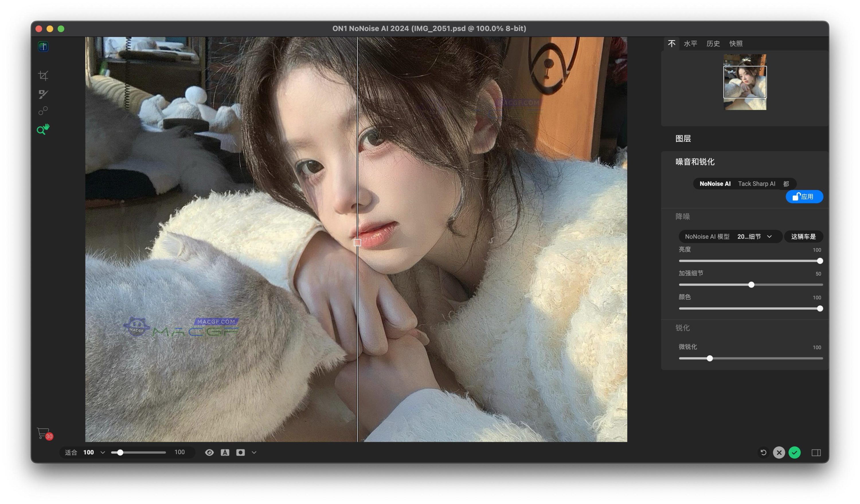Viewport: 860px width, 504px height.
Task: Click the reset arrow icon at bottom right
Action: (x=763, y=452)
